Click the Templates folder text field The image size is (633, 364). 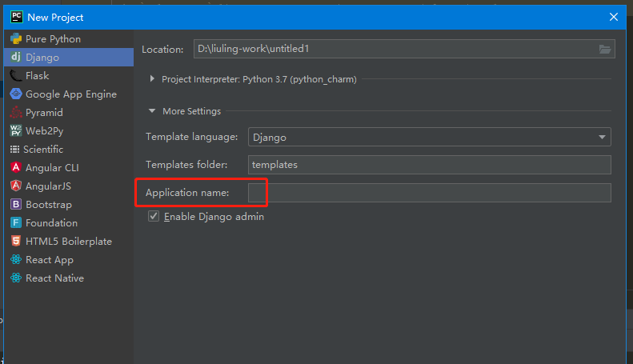tap(429, 165)
